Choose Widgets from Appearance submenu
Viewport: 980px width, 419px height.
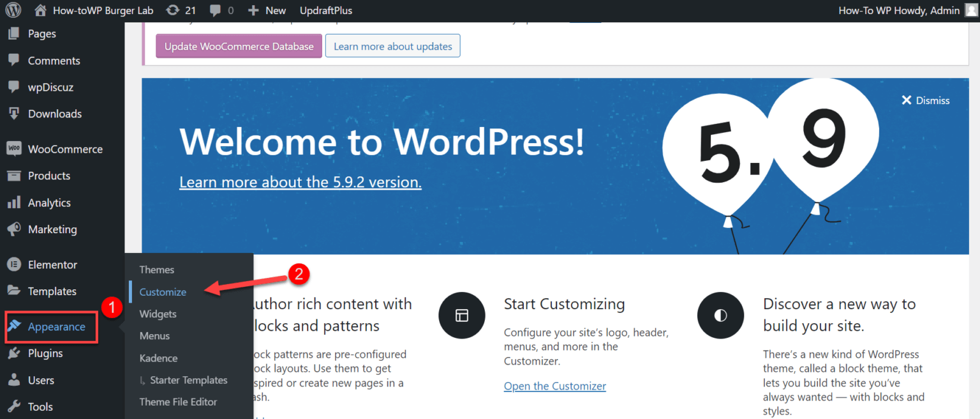[158, 314]
